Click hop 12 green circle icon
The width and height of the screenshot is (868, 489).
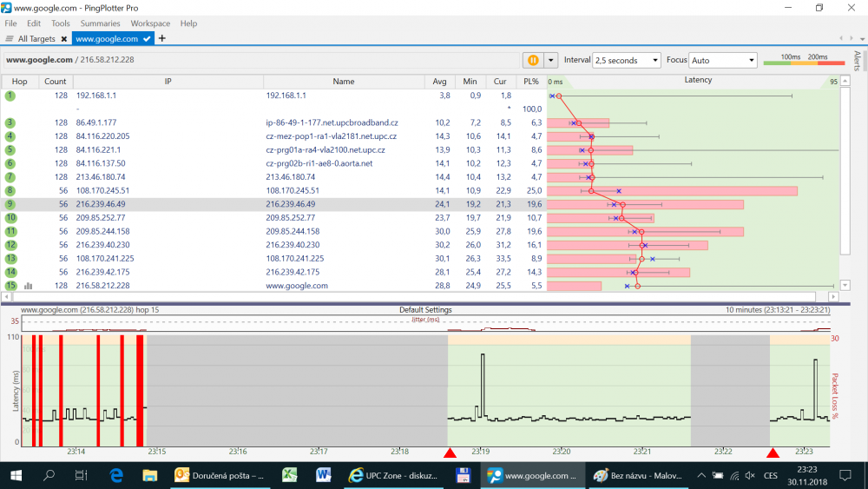tap(10, 245)
